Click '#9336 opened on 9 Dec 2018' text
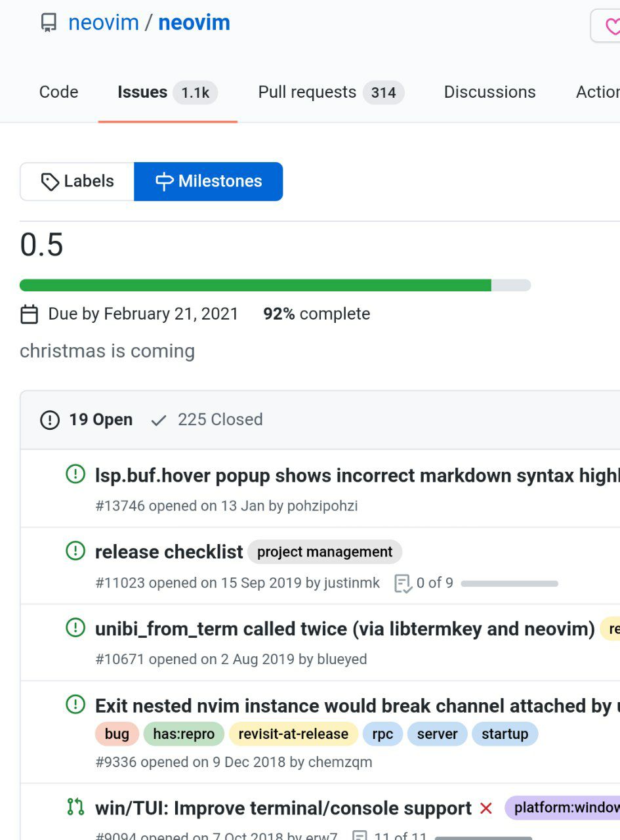The height and width of the screenshot is (840, 620). pos(190,763)
